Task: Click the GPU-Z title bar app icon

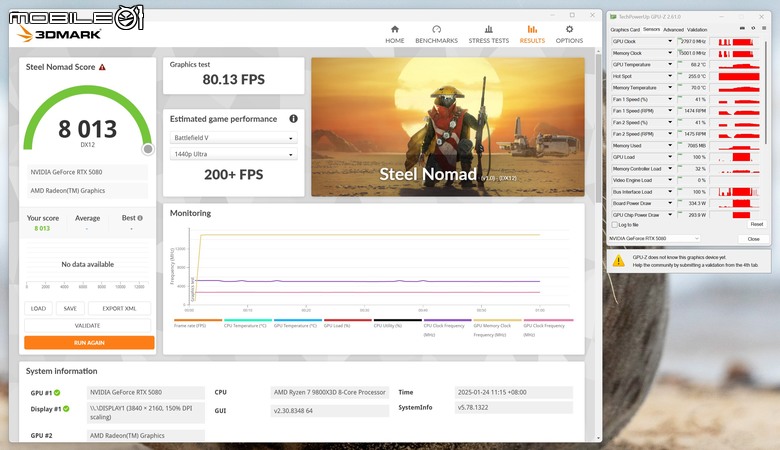Action: click(613, 16)
